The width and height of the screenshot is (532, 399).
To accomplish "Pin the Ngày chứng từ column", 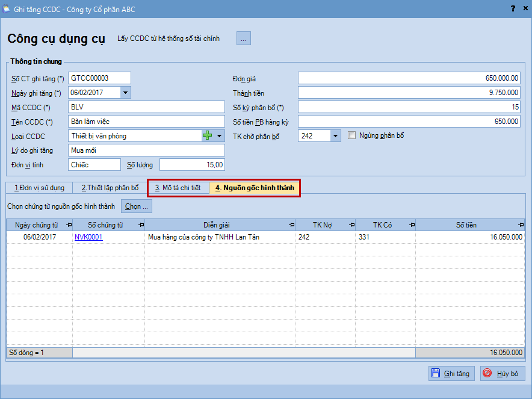I will tap(68, 225).
